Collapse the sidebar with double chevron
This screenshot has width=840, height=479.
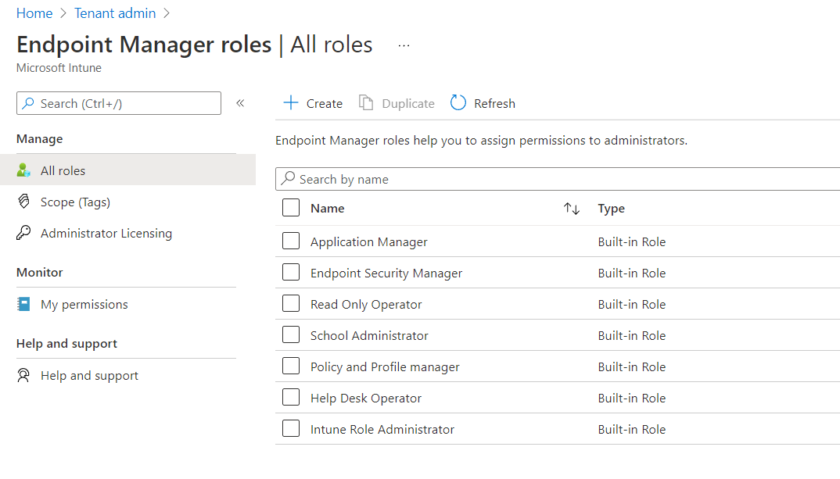click(x=240, y=103)
